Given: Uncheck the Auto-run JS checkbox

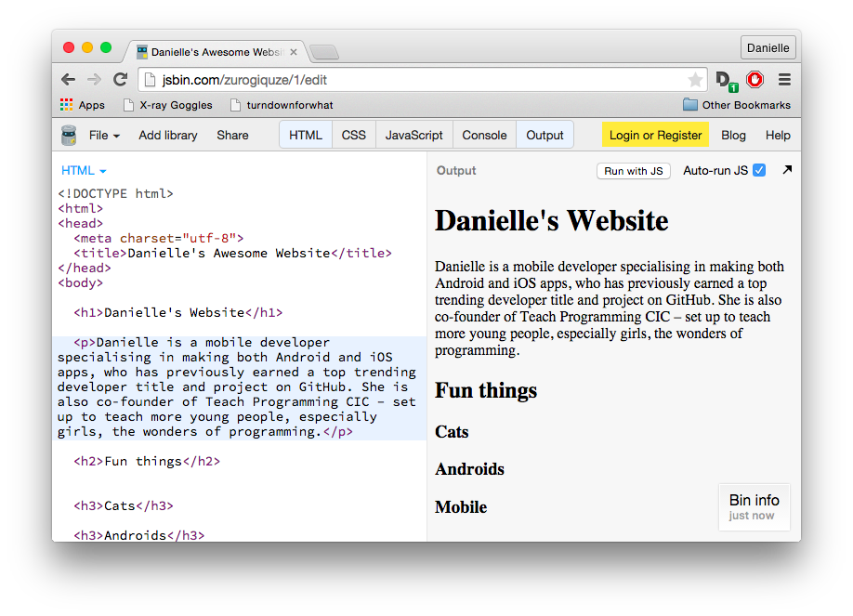Looking at the screenshot, I should coord(759,170).
